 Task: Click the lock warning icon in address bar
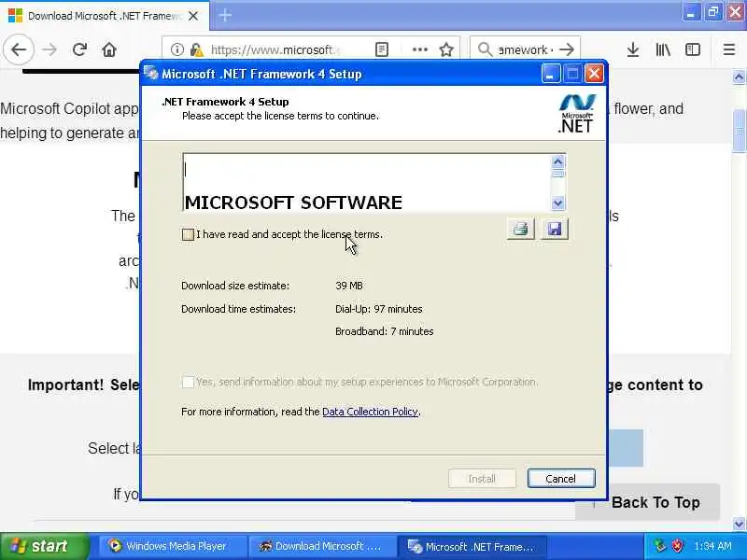point(196,49)
